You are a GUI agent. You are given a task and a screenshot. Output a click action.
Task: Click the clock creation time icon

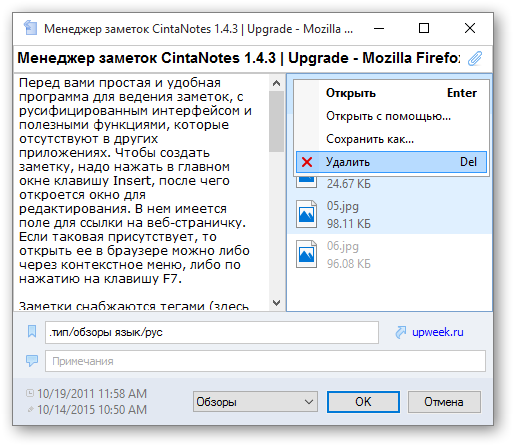[30, 393]
